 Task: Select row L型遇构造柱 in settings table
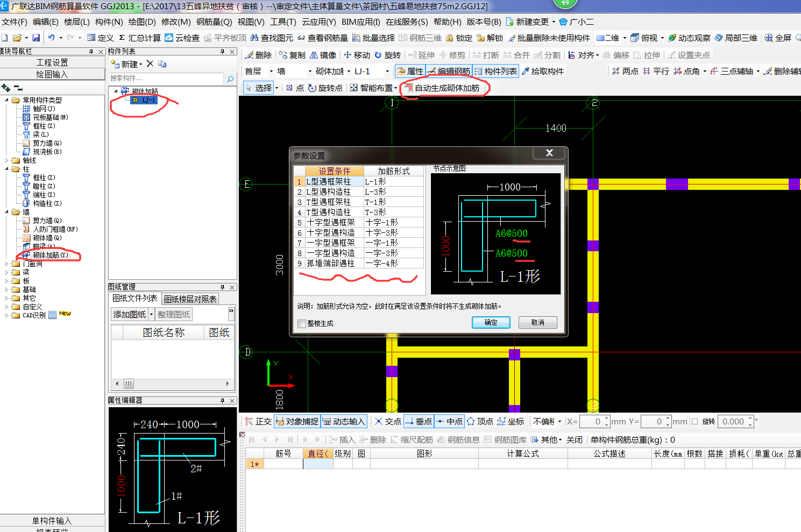(359, 191)
